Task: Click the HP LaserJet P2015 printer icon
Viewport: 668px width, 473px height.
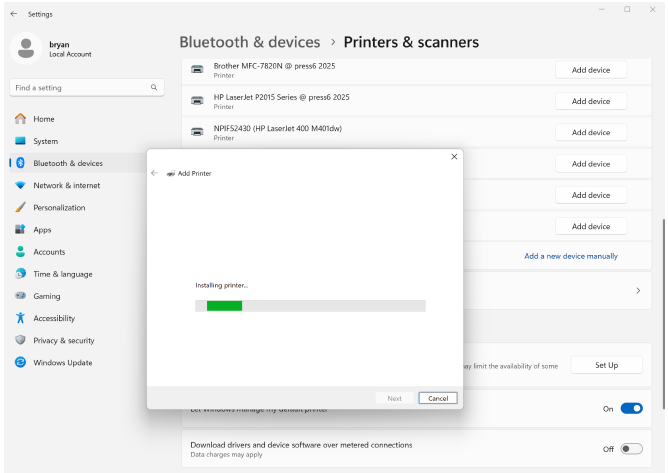Action: pyautogui.click(x=197, y=101)
